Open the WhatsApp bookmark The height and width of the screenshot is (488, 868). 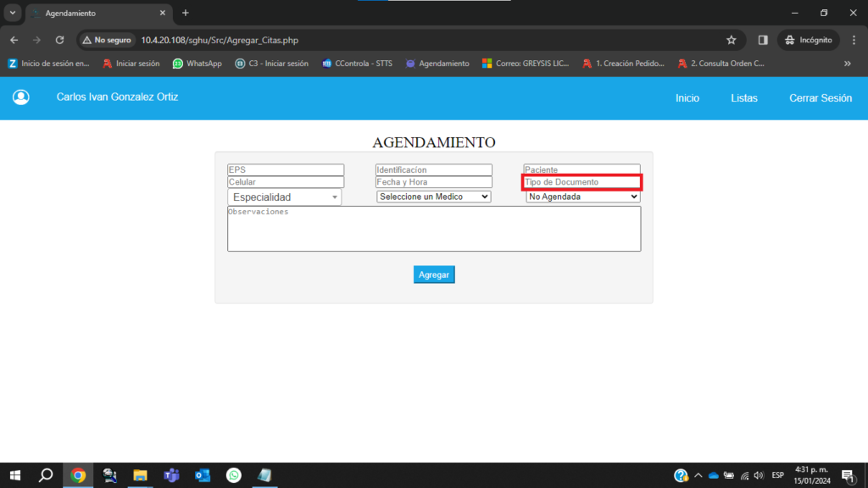tap(198, 64)
